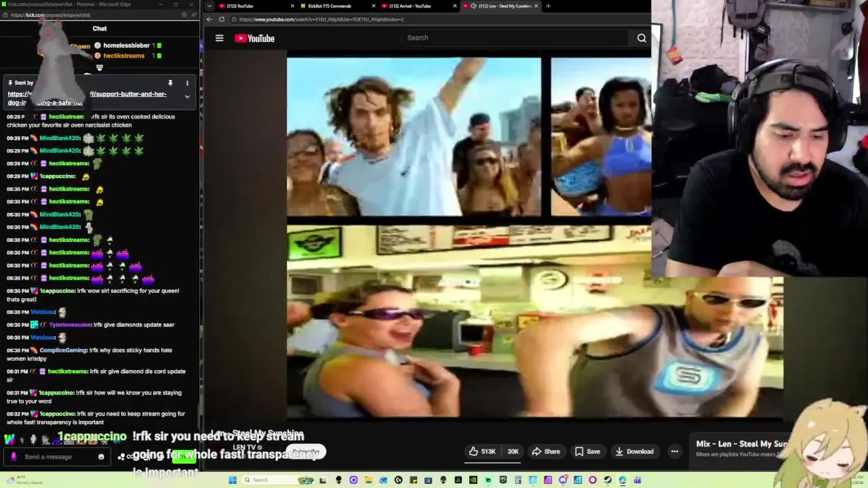Click the Kick address bar URL
The width and height of the screenshot is (868, 488).
[50, 14]
